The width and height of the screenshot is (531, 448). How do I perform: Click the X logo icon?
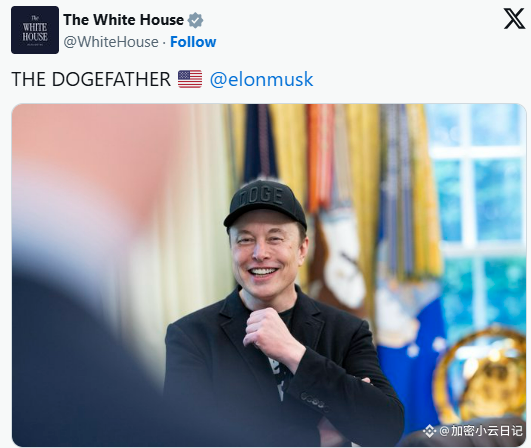click(x=514, y=19)
